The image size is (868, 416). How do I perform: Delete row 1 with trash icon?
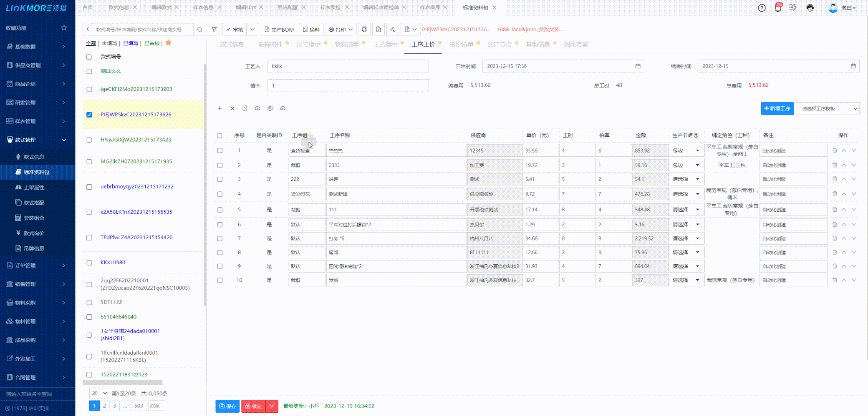point(835,150)
